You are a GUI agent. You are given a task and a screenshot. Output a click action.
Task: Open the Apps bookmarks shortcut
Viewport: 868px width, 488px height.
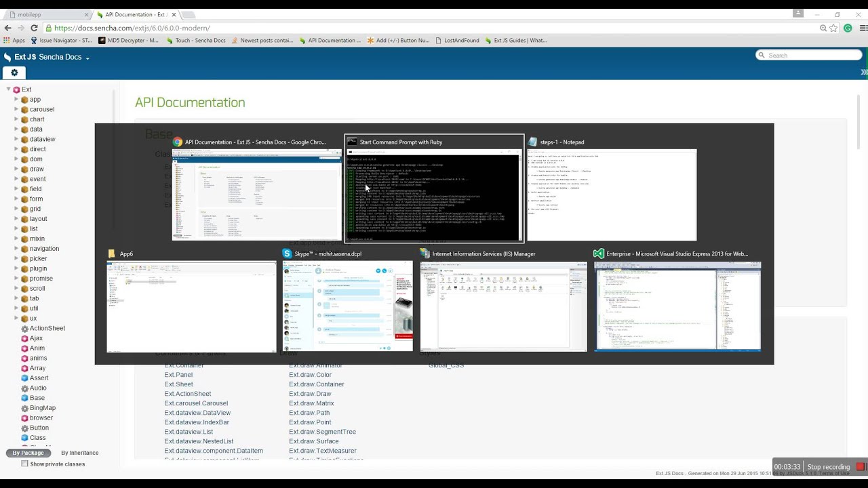(x=14, y=40)
